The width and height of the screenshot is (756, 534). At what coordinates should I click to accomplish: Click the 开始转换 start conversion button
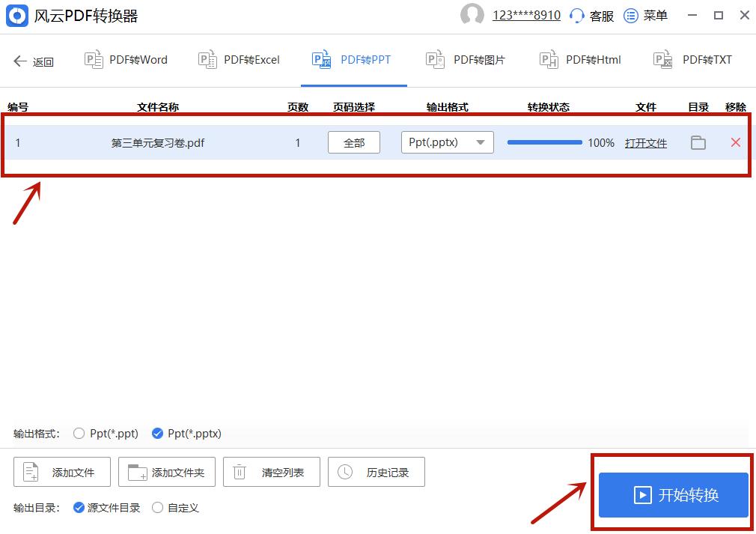coord(671,494)
